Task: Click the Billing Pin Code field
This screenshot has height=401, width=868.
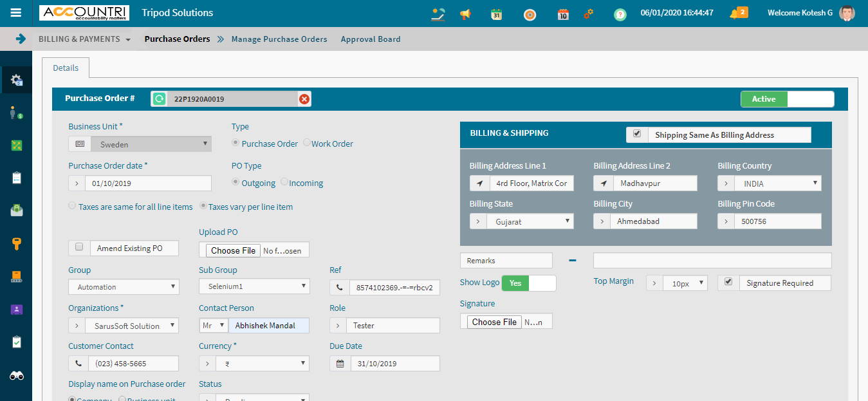Action: 778,221
